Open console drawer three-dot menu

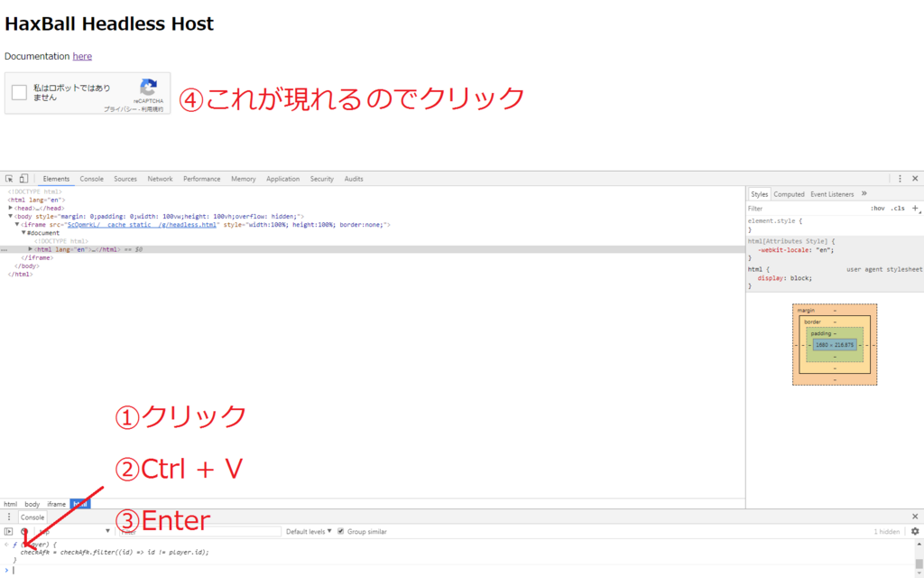[x=9, y=517]
